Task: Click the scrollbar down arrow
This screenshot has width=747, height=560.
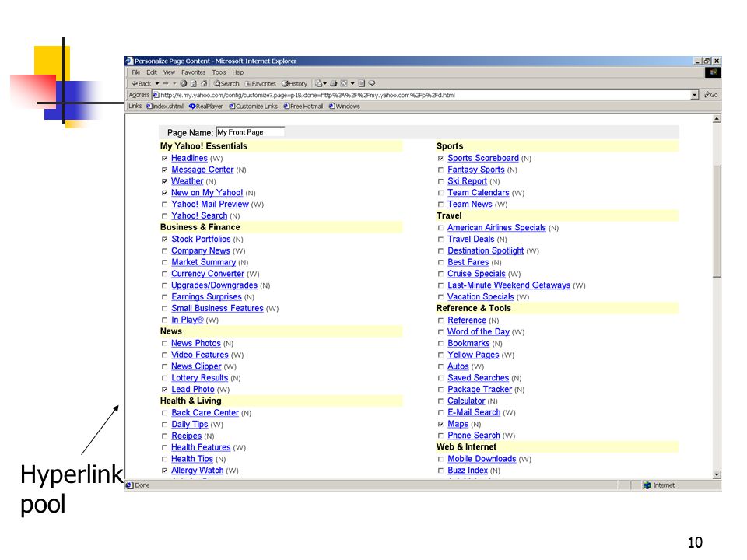Action: [717, 474]
